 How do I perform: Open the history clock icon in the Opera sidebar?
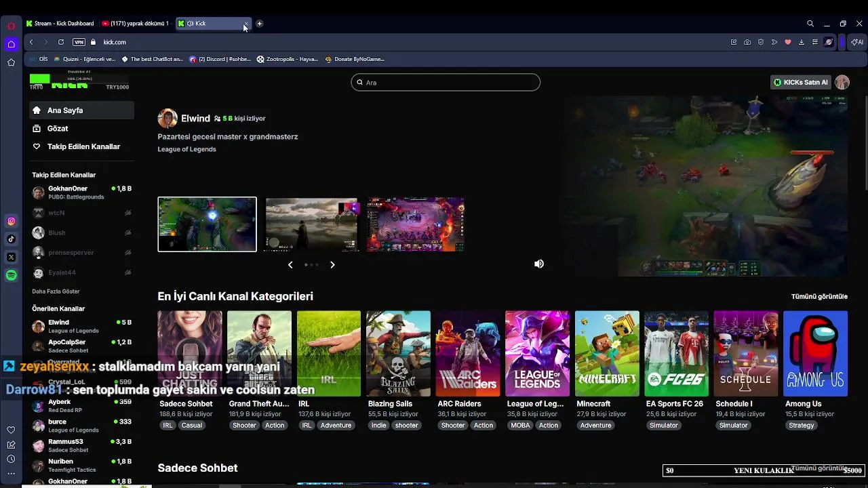tap(11, 459)
